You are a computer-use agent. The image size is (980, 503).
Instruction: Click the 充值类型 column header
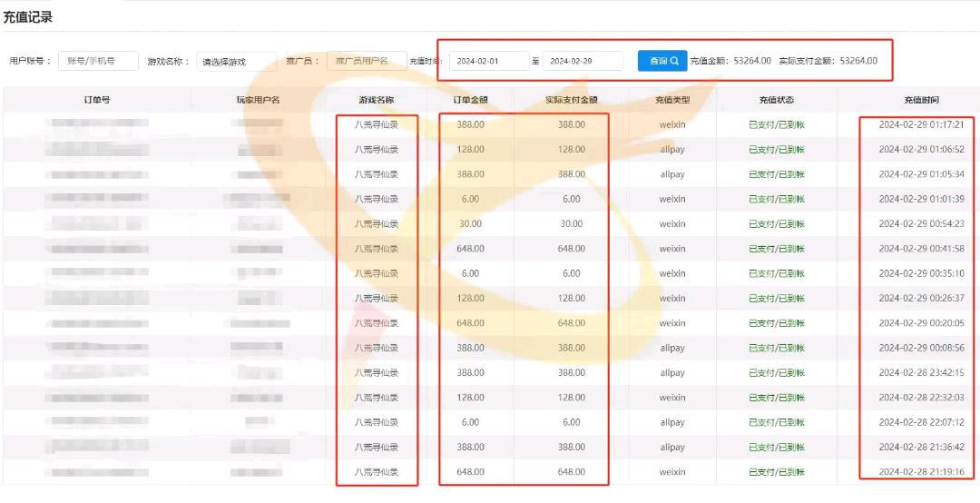(672, 100)
